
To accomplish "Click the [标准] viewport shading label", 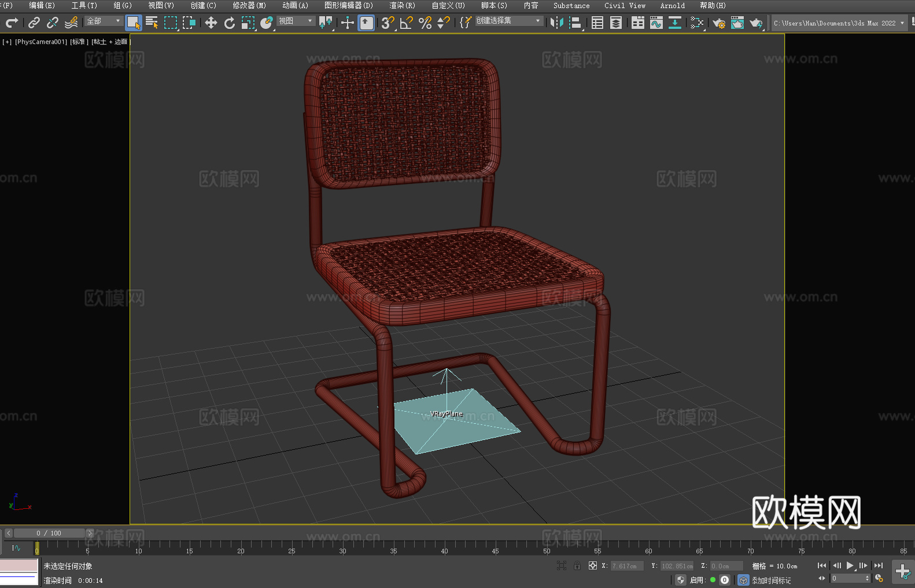I will pyautogui.click(x=79, y=42).
